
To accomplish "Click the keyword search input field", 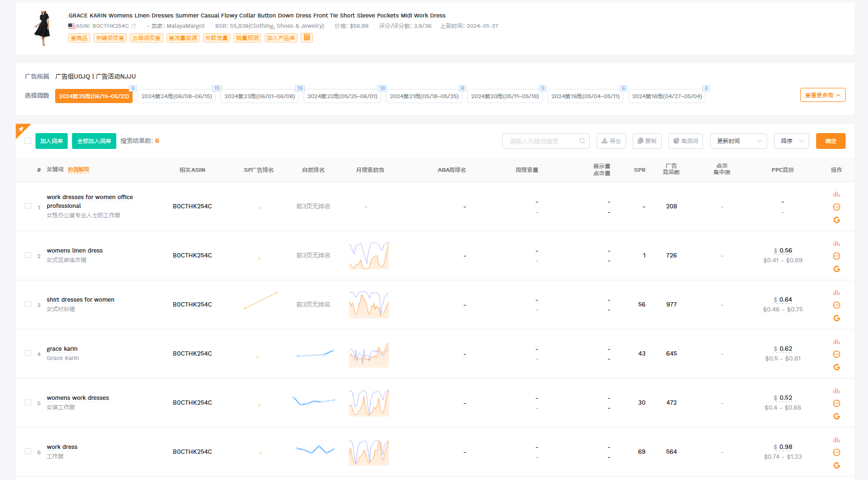I will click(540, 141).
